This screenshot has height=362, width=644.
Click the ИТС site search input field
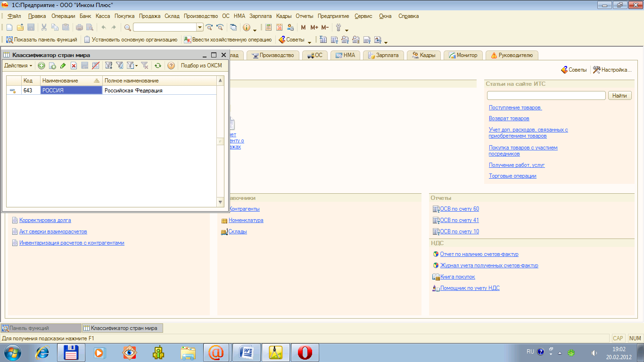point(546,96)
